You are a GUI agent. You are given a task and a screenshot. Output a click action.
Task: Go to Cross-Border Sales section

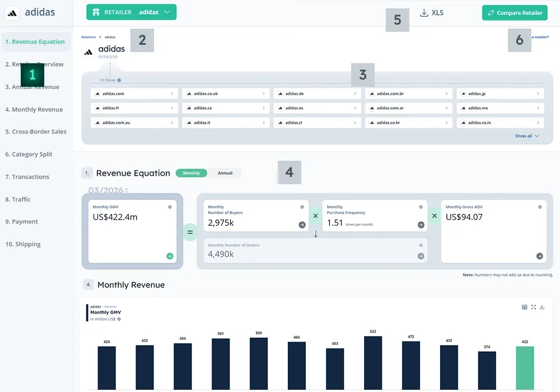click(36, 132)
